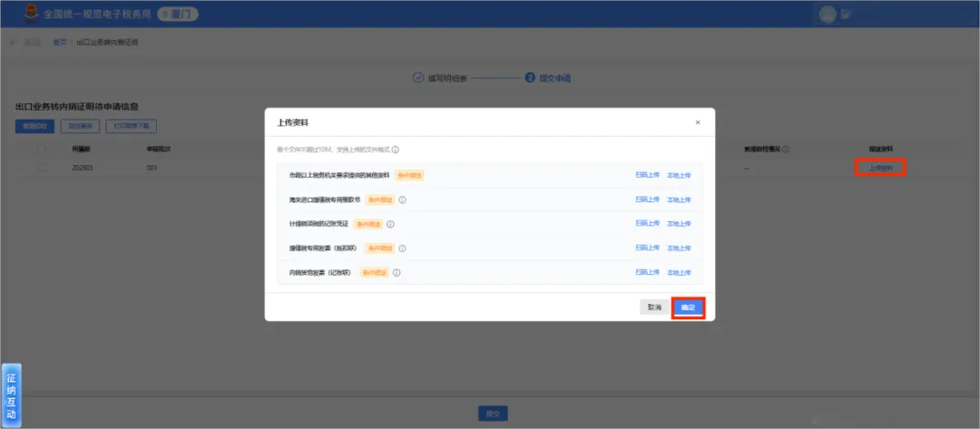Click 本地上传 for 海关进口增值税专用缴款书

click(x=679, y=200)
